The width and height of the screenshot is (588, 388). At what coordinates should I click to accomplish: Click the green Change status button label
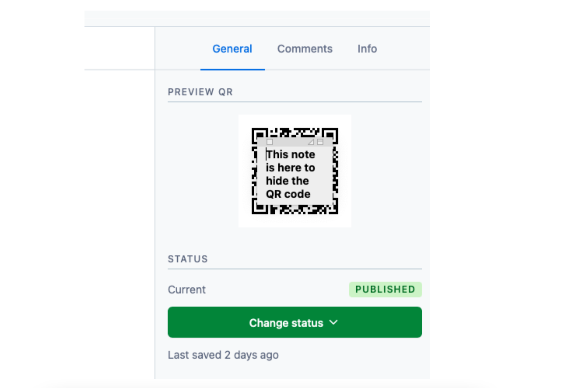286,323
